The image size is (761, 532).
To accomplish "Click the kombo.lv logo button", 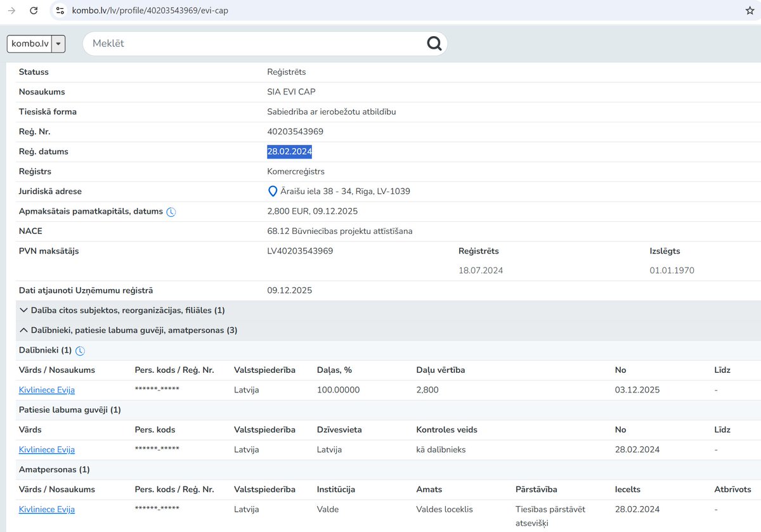I will 30,44.
